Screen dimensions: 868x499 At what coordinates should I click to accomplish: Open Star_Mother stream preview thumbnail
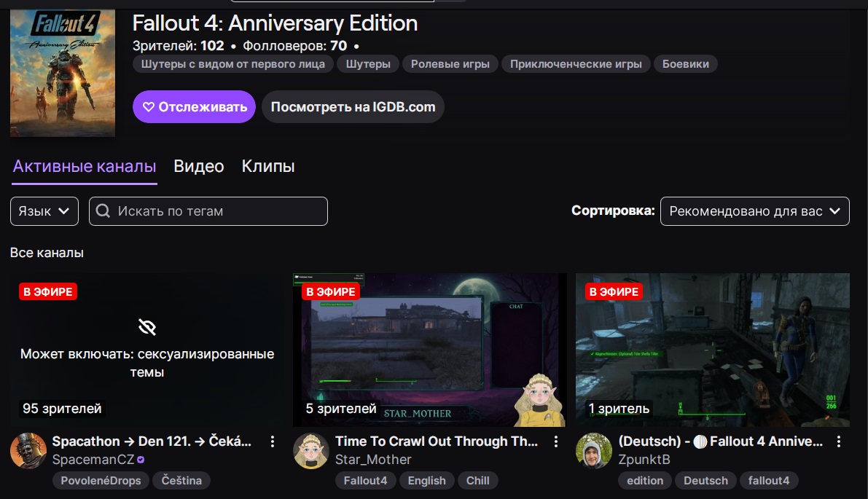[429, 350]
